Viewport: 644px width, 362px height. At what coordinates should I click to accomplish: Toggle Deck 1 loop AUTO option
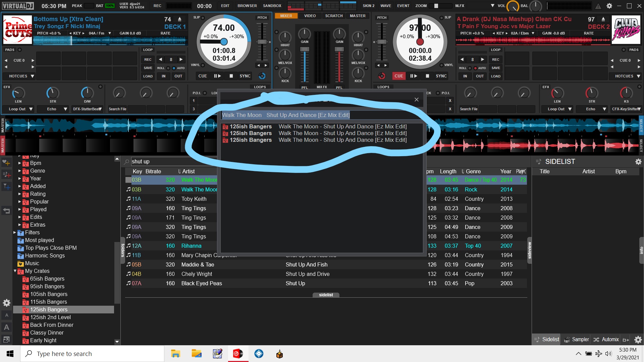pyautogui.click(x=174, y=68)
